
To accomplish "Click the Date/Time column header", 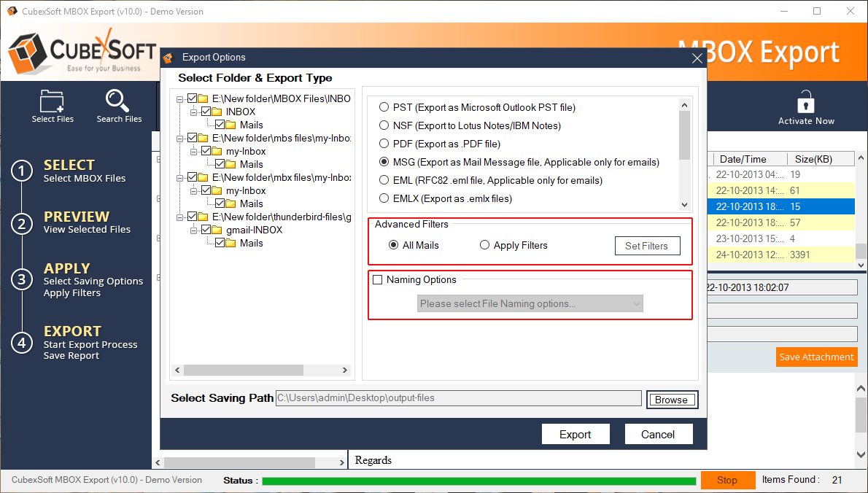I will coord(744,159).
